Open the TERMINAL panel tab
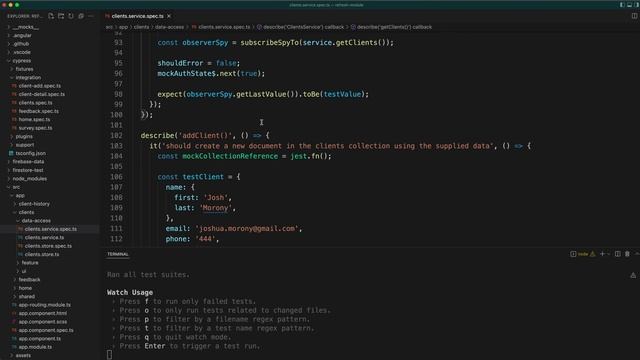 [118, 254]
